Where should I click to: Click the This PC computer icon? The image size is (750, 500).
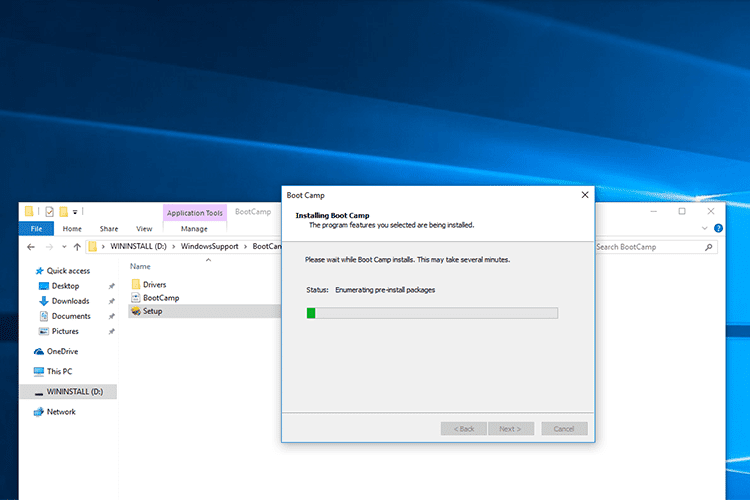click(x=39, y=371)
